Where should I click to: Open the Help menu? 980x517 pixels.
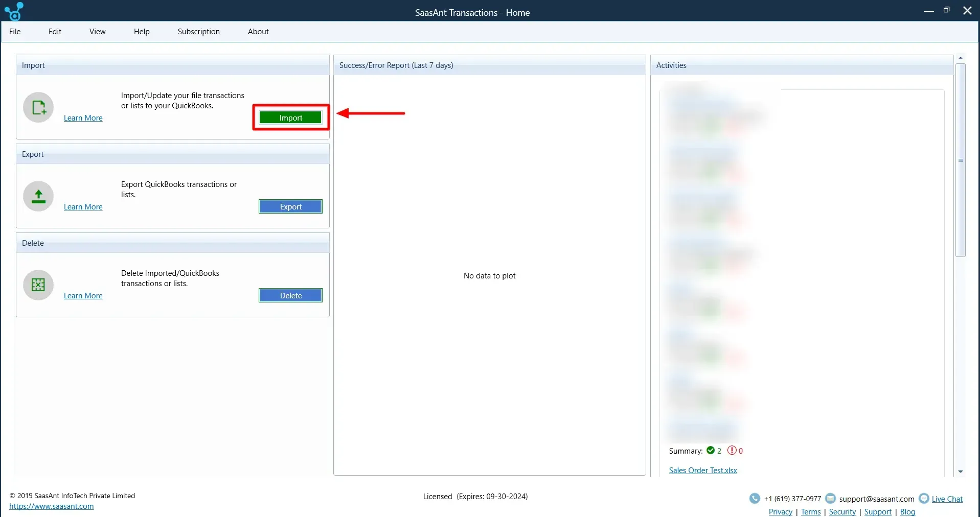(142, 32)
